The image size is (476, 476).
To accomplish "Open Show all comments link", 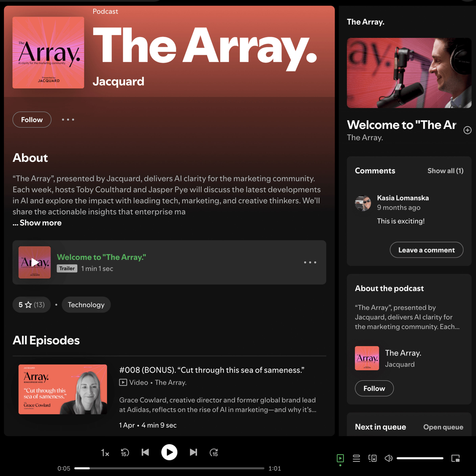I will click(x=445, y=171).
